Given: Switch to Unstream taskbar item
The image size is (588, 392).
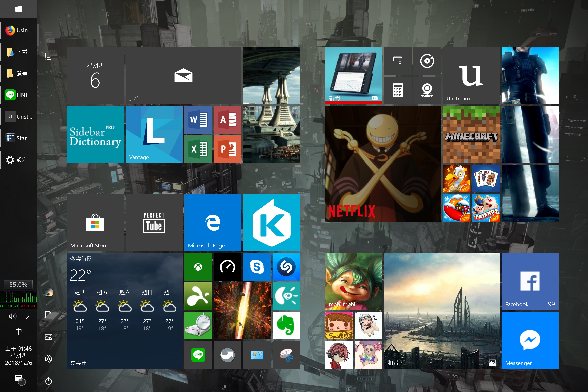Looking at the screenshot, I should (19, 117).
